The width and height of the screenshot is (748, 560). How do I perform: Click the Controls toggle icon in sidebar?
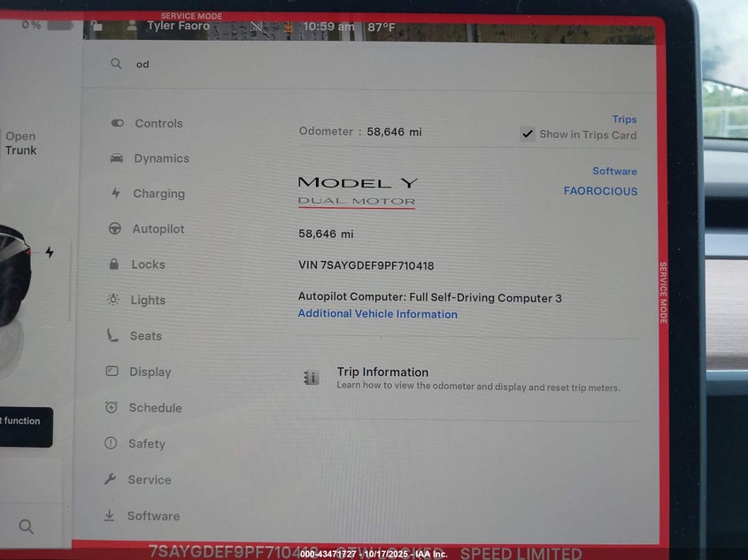(x=117, y=124)
